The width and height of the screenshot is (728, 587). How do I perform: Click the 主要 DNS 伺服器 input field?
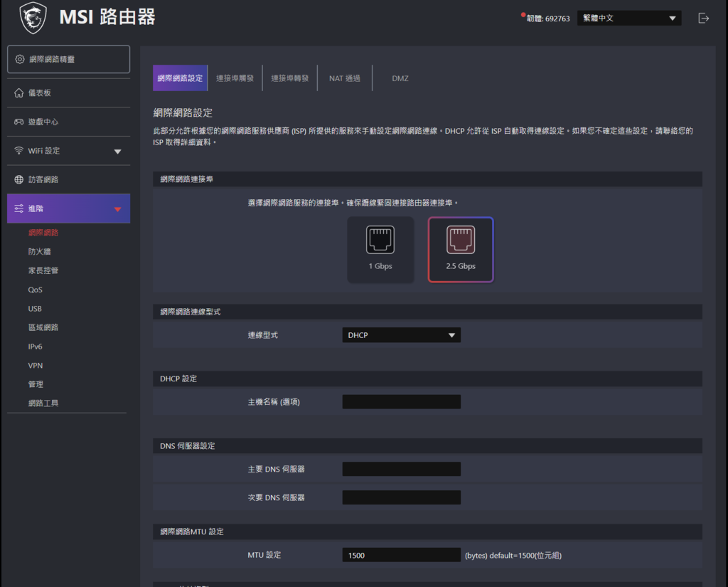(x=401, y=469)
